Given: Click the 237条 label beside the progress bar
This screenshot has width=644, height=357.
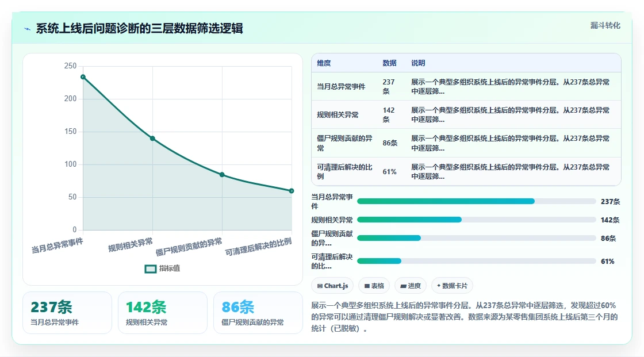Looking at the screenshot, I should [x=610, y=202].
